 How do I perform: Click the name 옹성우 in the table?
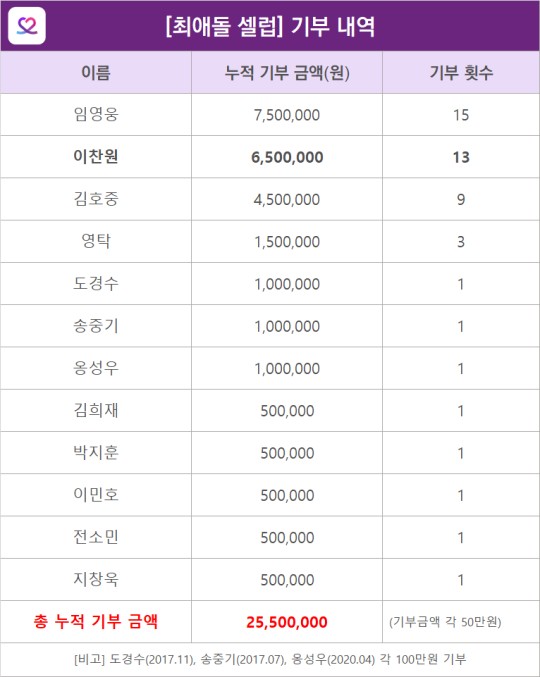[96, 368]
